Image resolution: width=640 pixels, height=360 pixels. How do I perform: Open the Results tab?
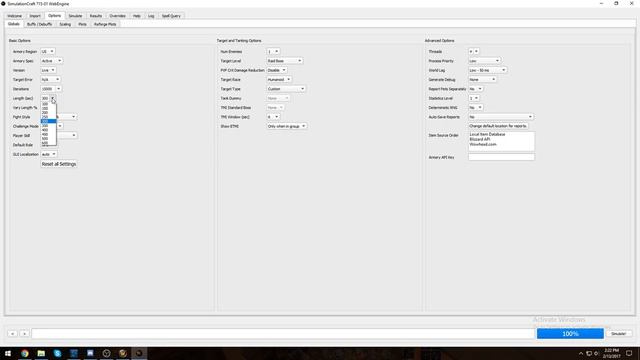96,16
